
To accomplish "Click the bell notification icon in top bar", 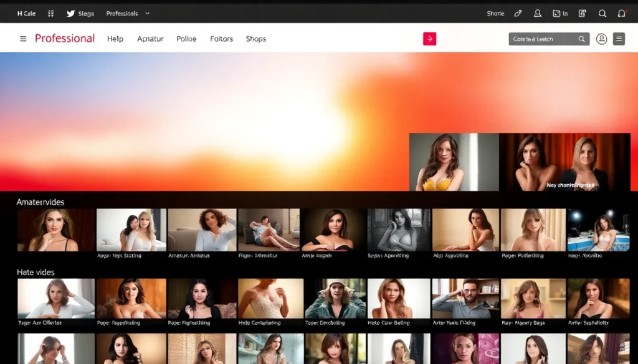I will point(621,13).
